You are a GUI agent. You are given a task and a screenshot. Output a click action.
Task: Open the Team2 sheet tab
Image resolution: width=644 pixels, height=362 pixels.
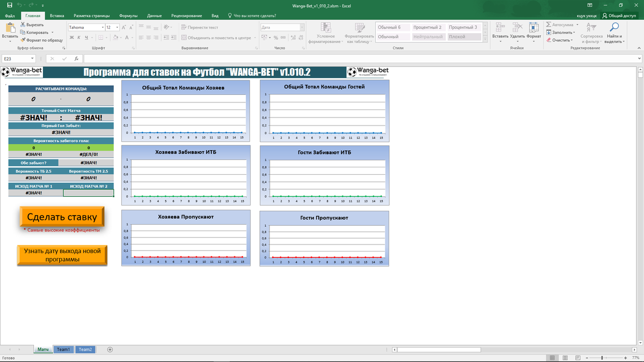85,349
